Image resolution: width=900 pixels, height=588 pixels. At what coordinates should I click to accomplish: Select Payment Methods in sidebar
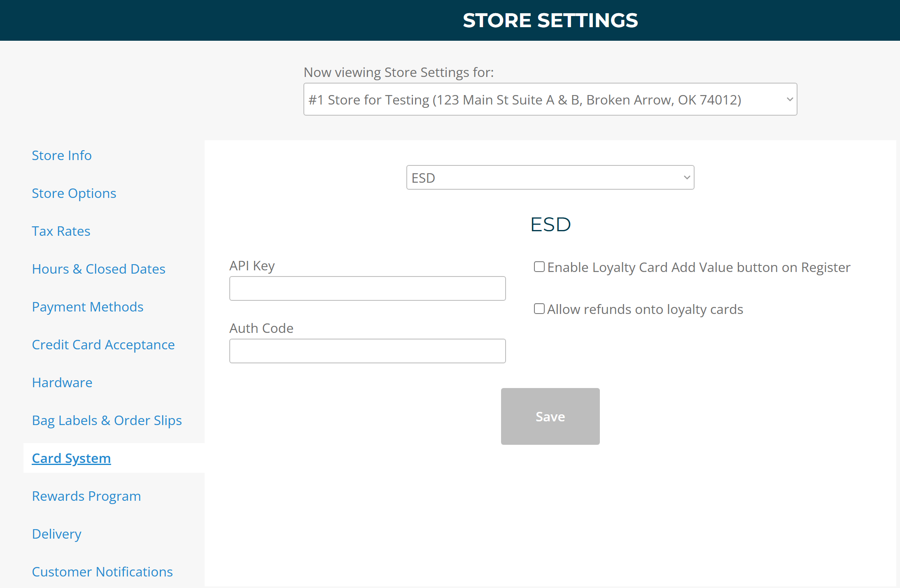(x=88, y=307)
